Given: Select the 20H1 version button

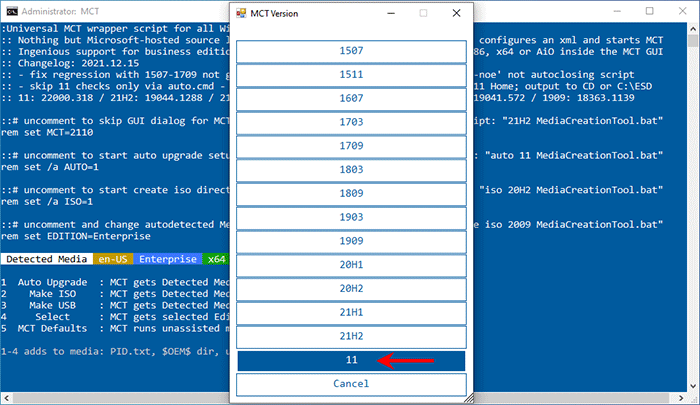Looking at the screenshot, I should point(351,265).
